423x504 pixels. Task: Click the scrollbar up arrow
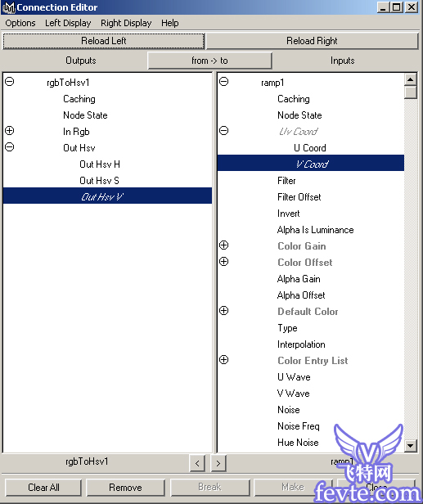click(411, 79)
